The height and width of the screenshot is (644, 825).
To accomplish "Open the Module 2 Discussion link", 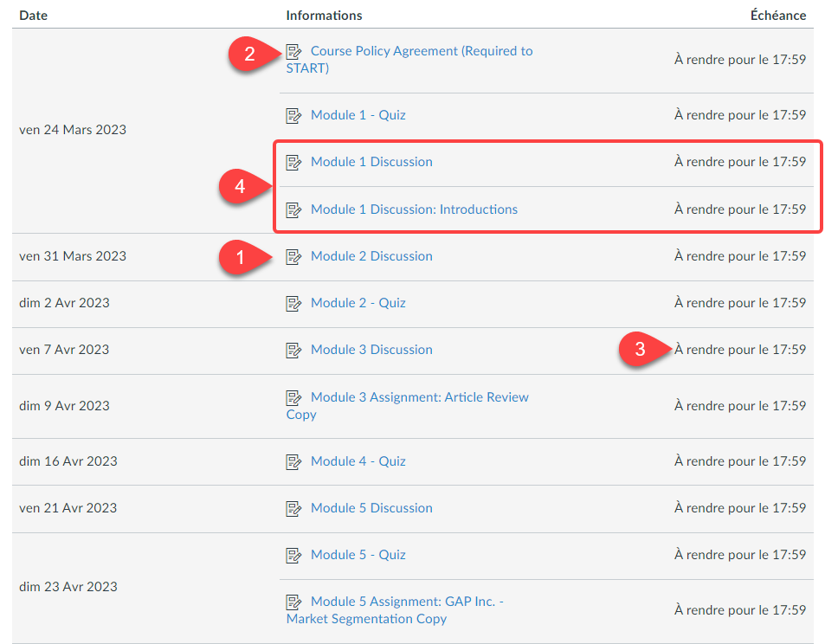I will [x=371, y=255].
